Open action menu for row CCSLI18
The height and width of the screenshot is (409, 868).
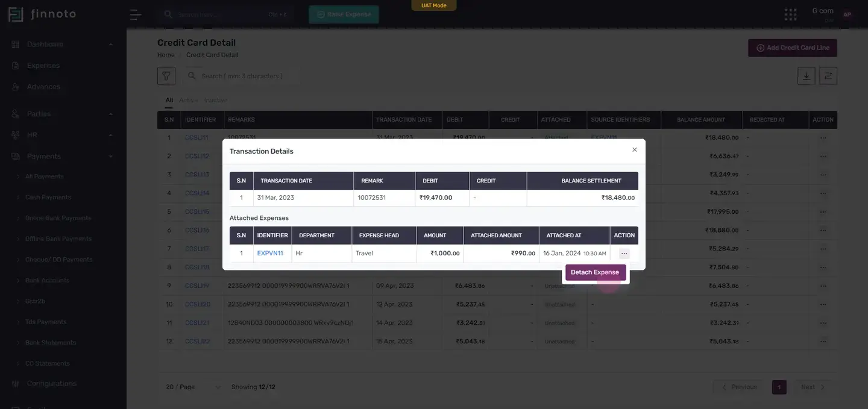click(x=823, y=267)
